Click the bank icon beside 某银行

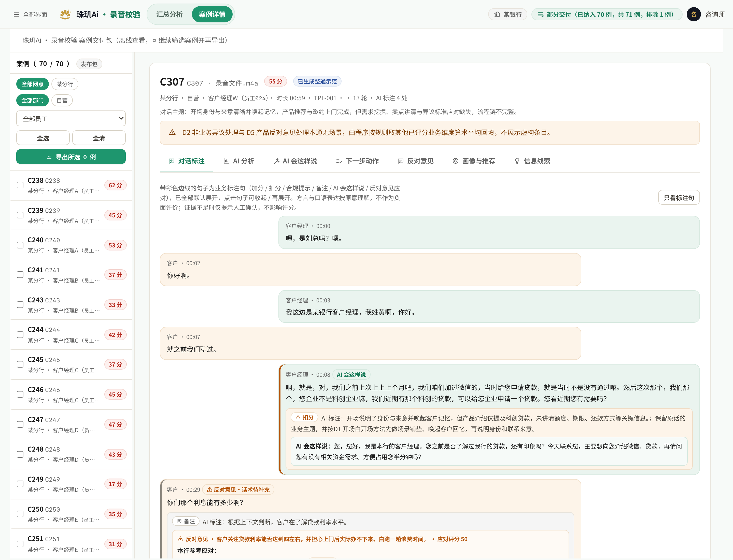[x=497, y=14]
